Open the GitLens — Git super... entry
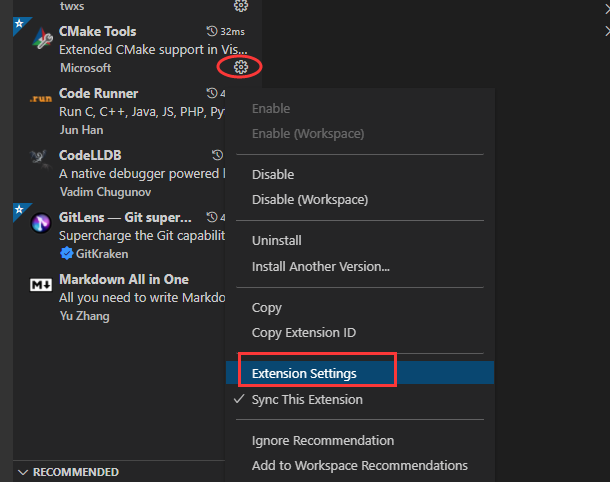The width and height of the screenshot is (610, 482). [125, 217]
